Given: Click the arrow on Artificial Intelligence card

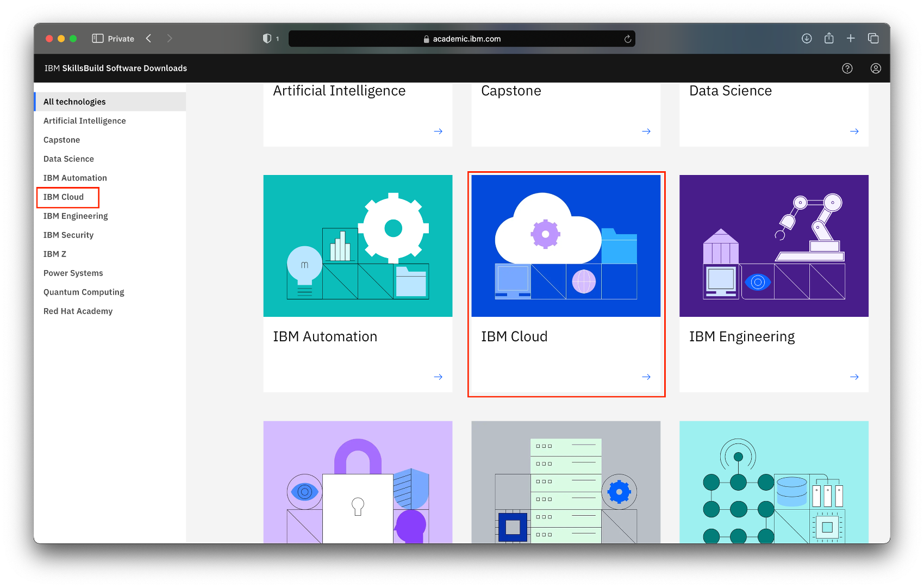Looking at the screenshot, I should click(438, 132).
